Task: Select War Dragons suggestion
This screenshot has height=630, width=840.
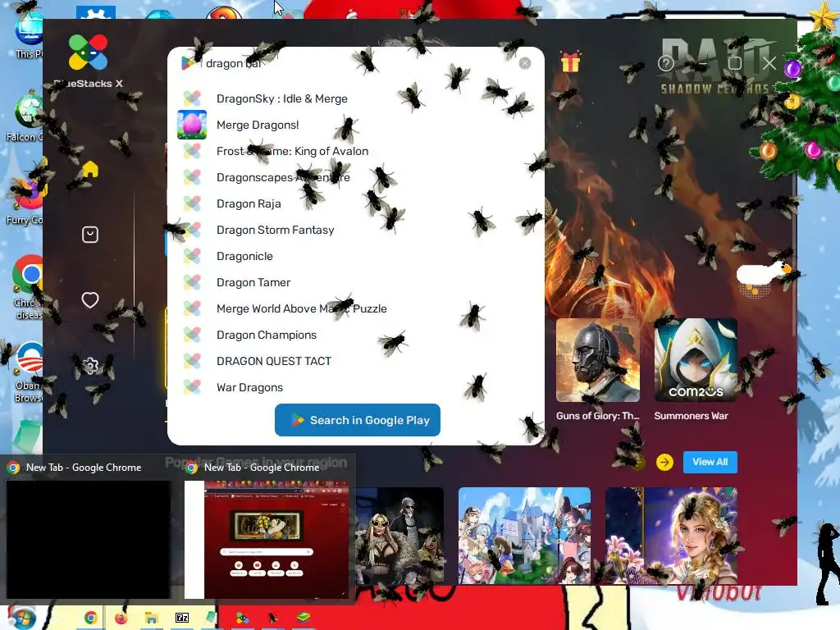Action: click(249, 387)
